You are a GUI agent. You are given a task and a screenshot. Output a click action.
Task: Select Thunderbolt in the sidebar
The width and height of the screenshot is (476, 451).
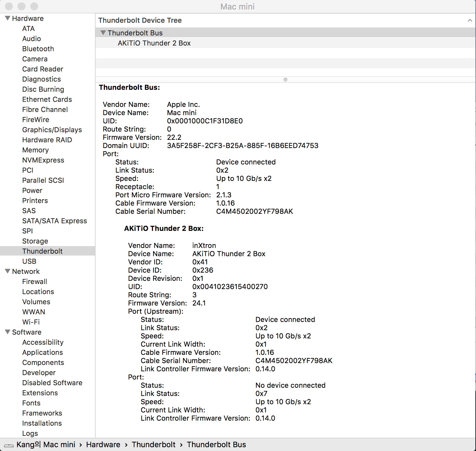pyautogui.click(x=42, y=251)
